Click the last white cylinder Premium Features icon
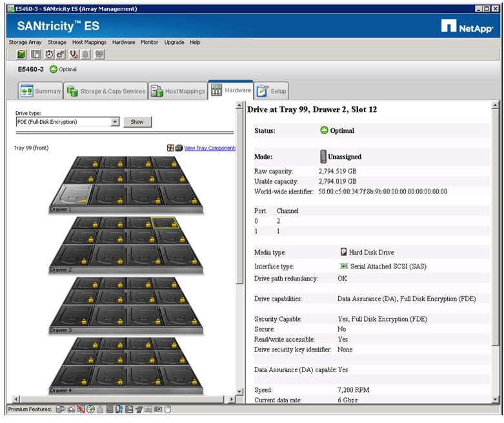The height and width of the screenshot is (423, 504). tap(168, 409)
